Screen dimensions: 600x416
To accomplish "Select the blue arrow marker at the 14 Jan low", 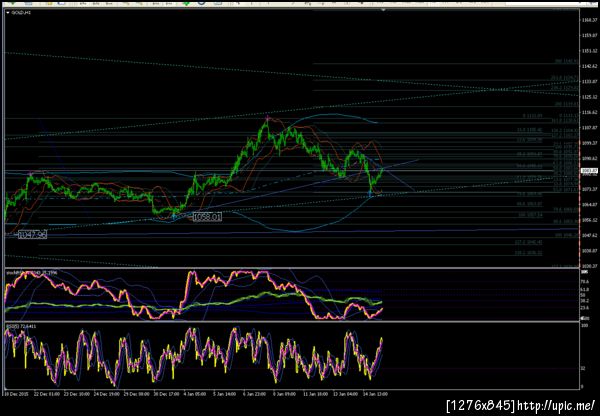I will pyautogui.click(x=370, y=194).
